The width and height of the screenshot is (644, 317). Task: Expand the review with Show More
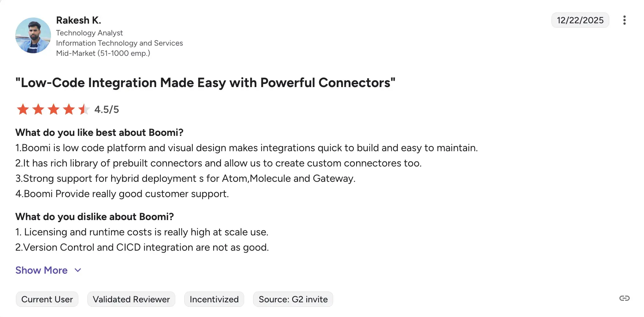click(x=41, y=270)
